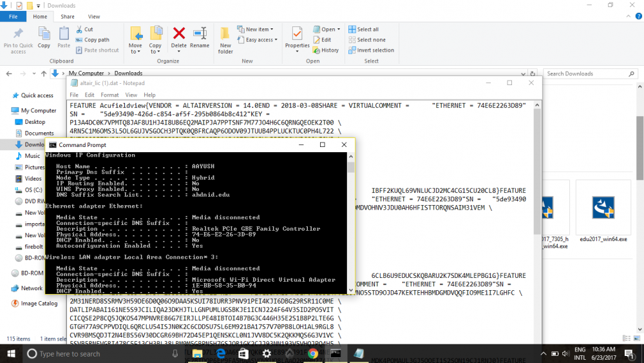This screenshot has height=363, width=644.
Task: Open Action Center notifications icon
Action: [629, 353]
